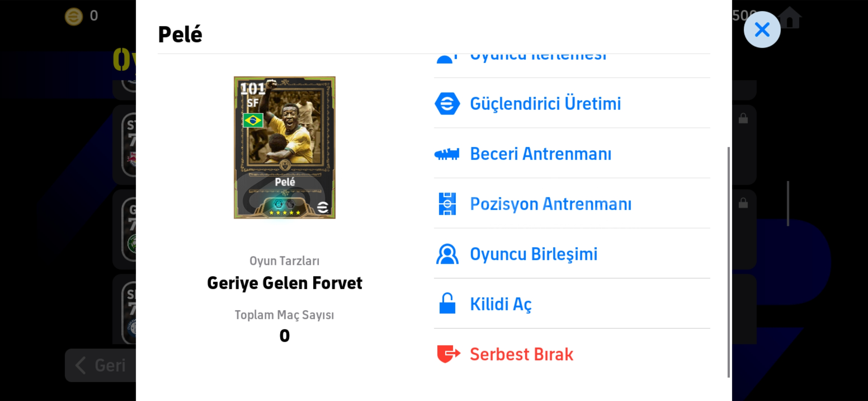Release player via Serbest Bırak
868x401 pixels.
pos(572,354)
